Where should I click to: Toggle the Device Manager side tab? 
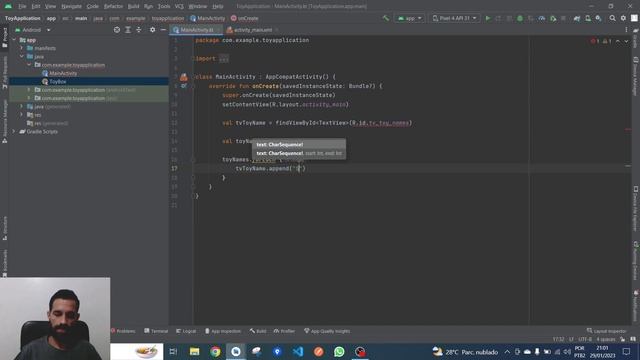(x=636, y=77)
